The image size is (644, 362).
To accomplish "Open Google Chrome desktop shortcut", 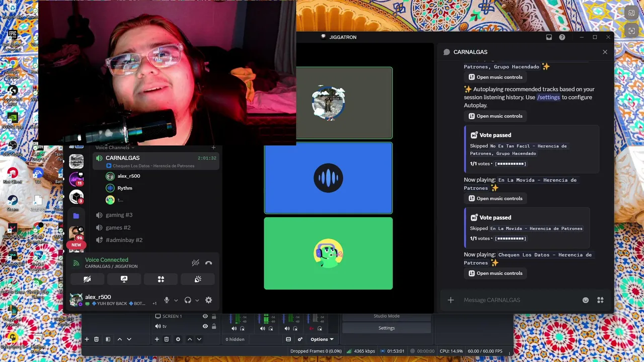I will (x=13, y=67).
